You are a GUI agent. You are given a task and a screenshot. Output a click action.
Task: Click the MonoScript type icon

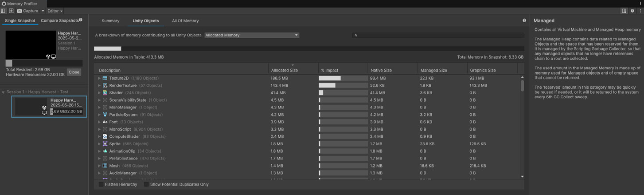[x=105, y=129]
